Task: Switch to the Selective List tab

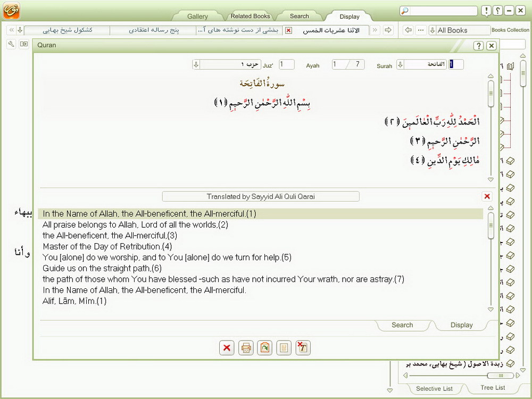Action: tap(434, 388)
